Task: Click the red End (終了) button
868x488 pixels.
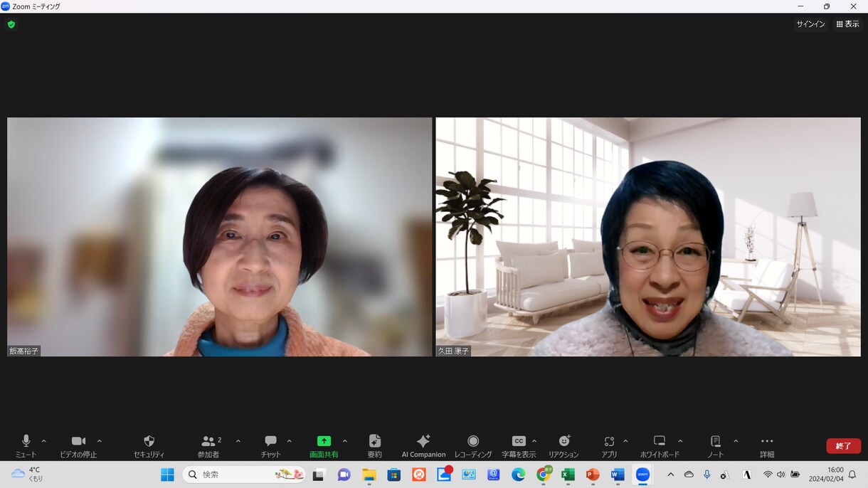Action: pyautogui.click(x=844, y=446)
